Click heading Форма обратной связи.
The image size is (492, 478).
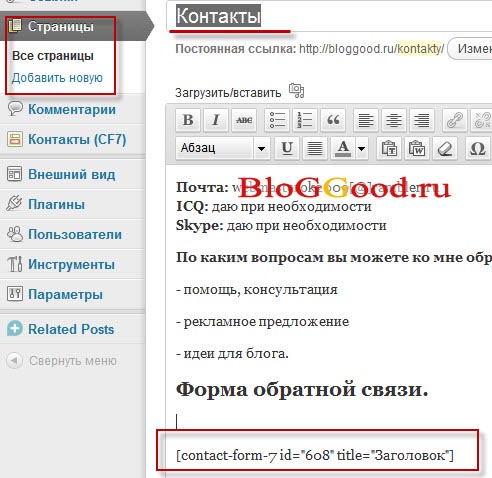[x=302, y=389]
